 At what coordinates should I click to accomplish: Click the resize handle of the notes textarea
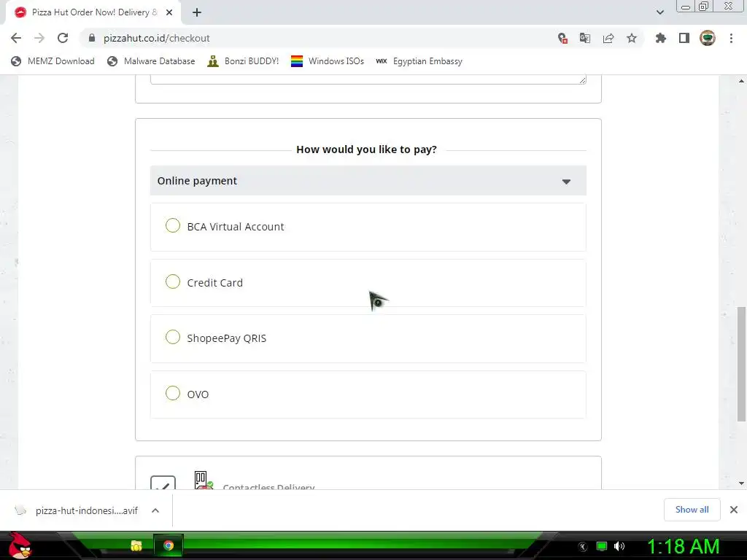click(x=582, y=80)
